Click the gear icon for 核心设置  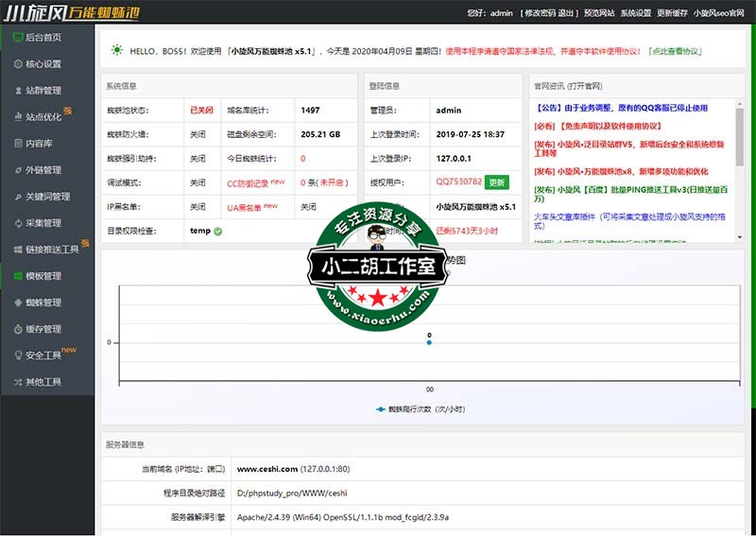pos(18,64)
